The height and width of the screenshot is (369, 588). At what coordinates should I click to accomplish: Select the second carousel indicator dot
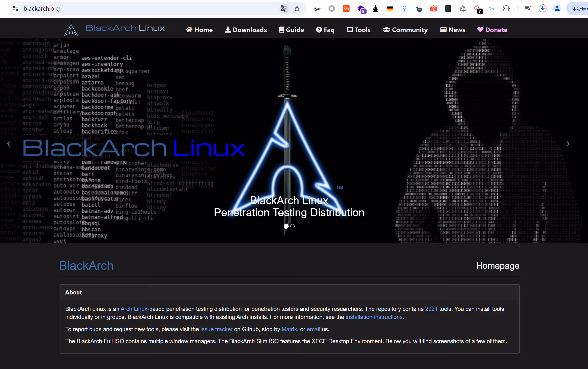(x=293, y=226)
